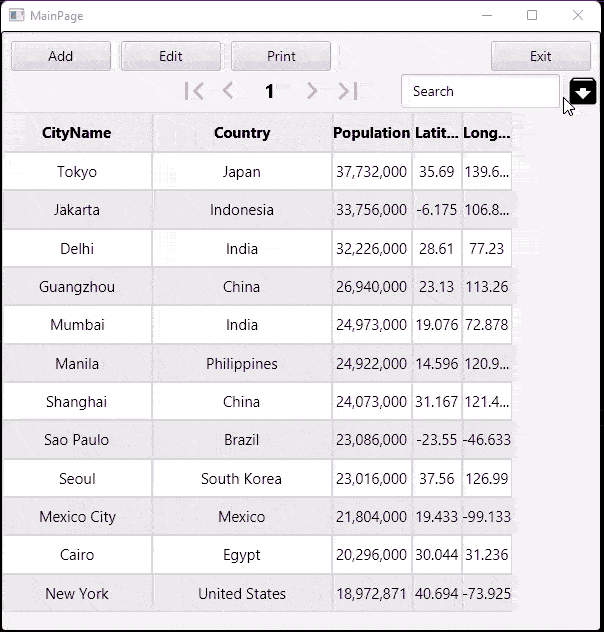Click the South Korea country cell
The height and width of the screenshot is (632, 604).
(x=242, y=479)
